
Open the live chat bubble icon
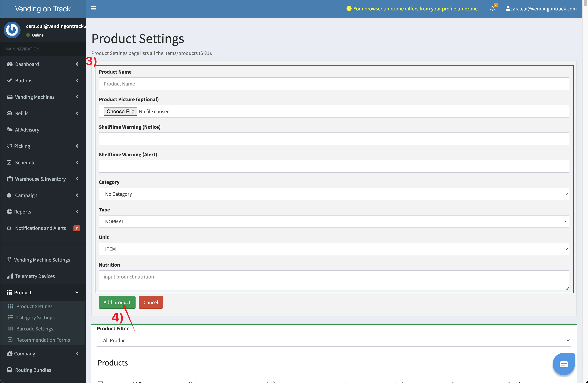(x=564, y=364)
